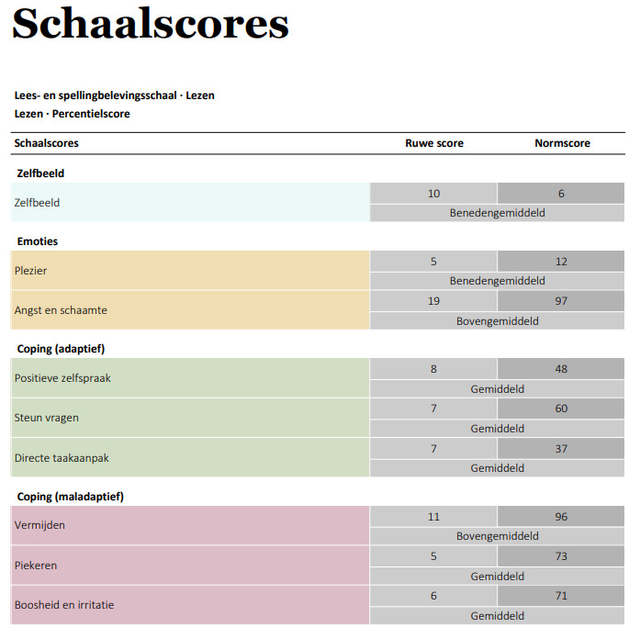The image size is (640, 638).
Task: Select the Vermijden row label
Action: click(40, 525)
